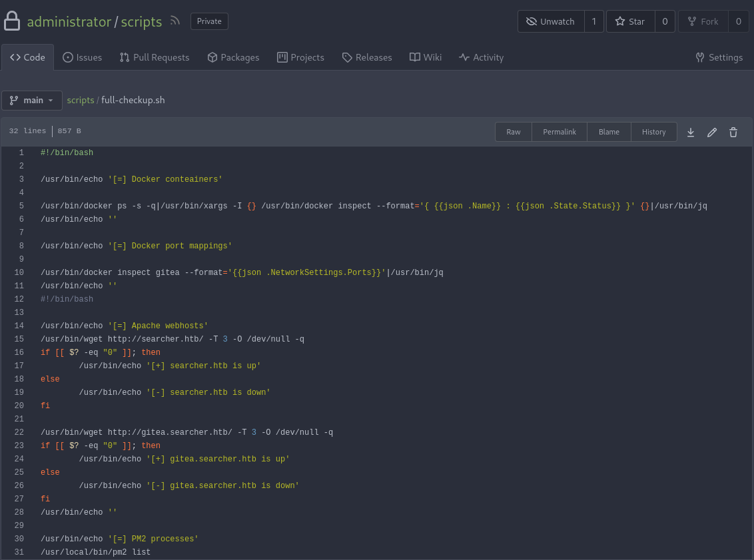Open the Permalink for this file
This screenshot has width=754, height=560.
click(560, 133)
